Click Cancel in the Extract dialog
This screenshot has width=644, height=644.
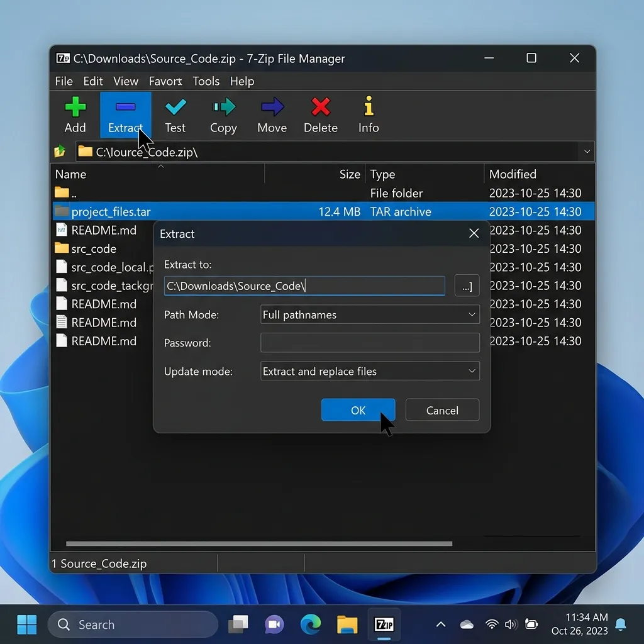[442, 410]
